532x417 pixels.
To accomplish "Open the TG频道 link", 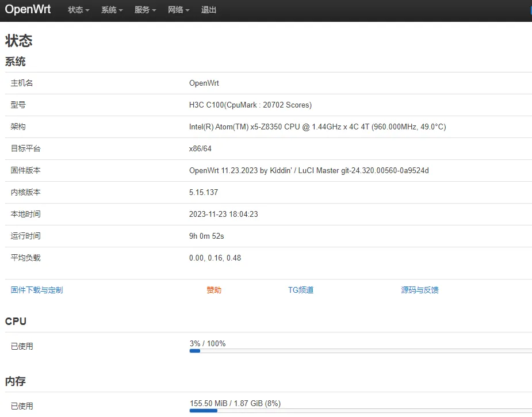I will 301,290.
